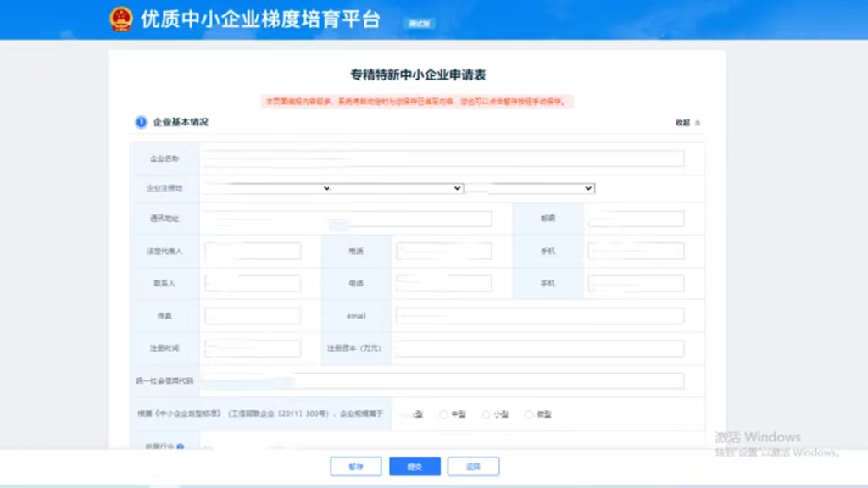Viewport: 868px width, 488px height.
Task: Click the numbered 企业基本情况 section icon
Action: 142,123
